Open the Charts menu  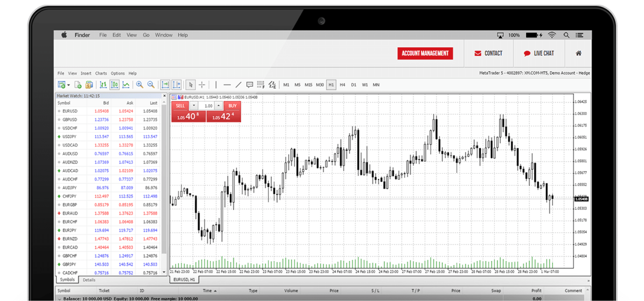click(x=101, y=73)
